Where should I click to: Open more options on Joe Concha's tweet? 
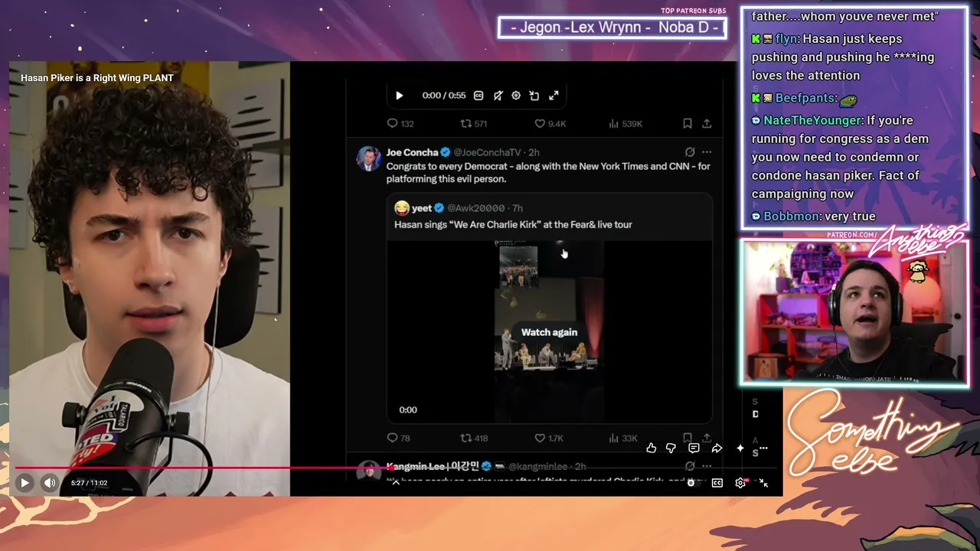click(707, 152)
